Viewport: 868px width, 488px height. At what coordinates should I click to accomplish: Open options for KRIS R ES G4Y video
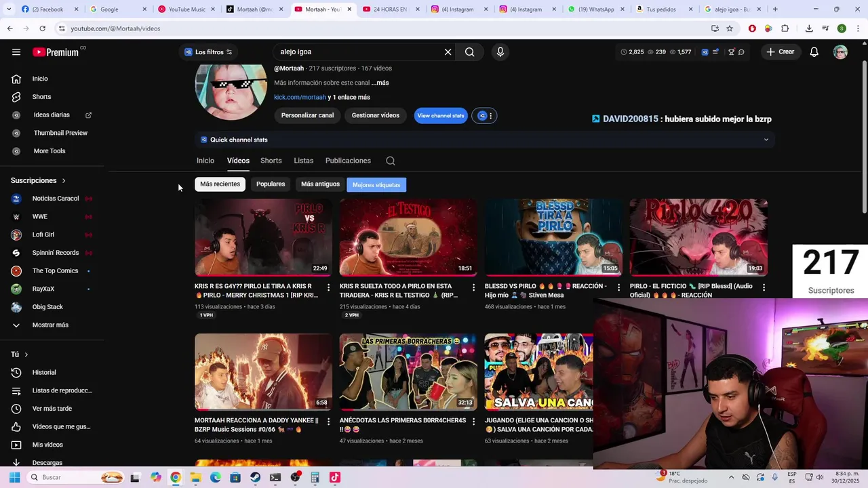329,288
